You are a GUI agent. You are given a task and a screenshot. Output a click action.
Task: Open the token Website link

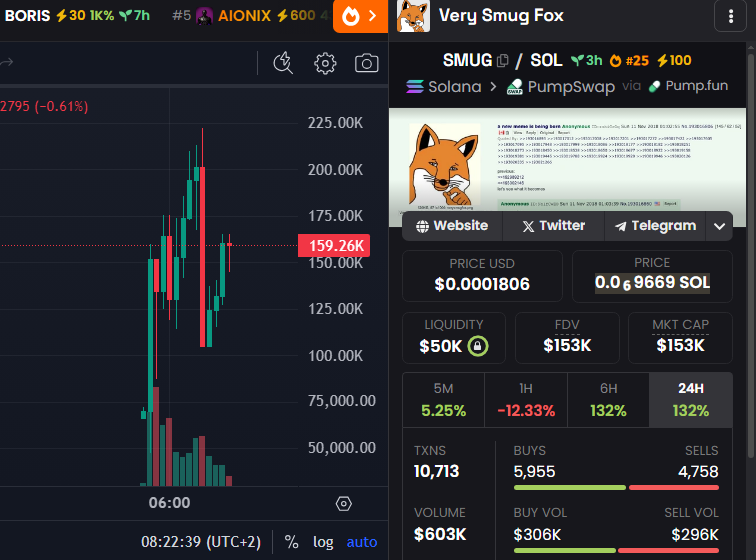click(452, 226)
